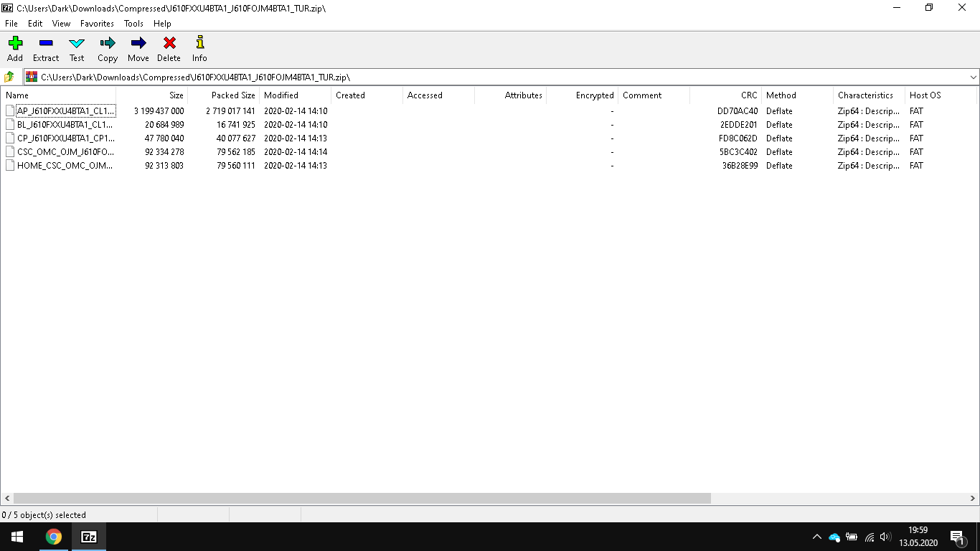This screenshot has height=551, width=980.
Task: Sort by the Method column header
Action: tap(797, 95)
